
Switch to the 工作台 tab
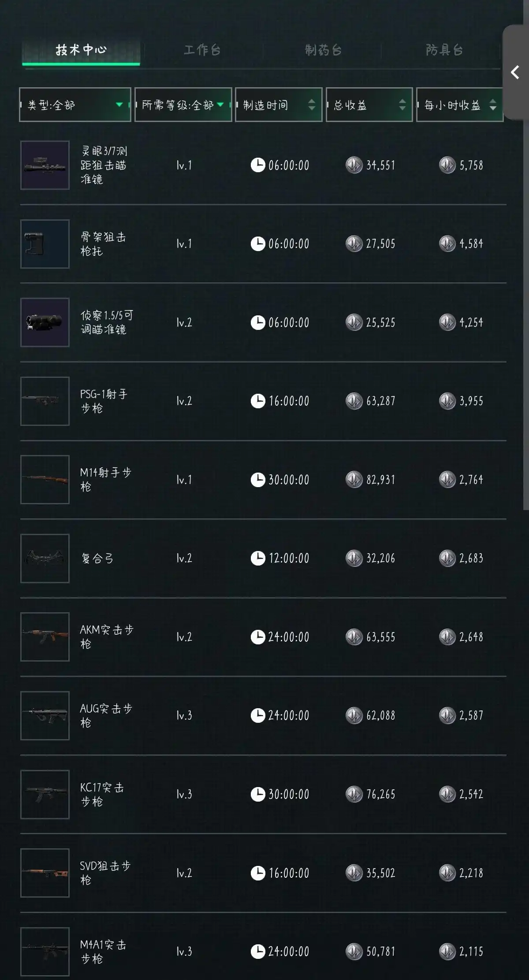202,50
